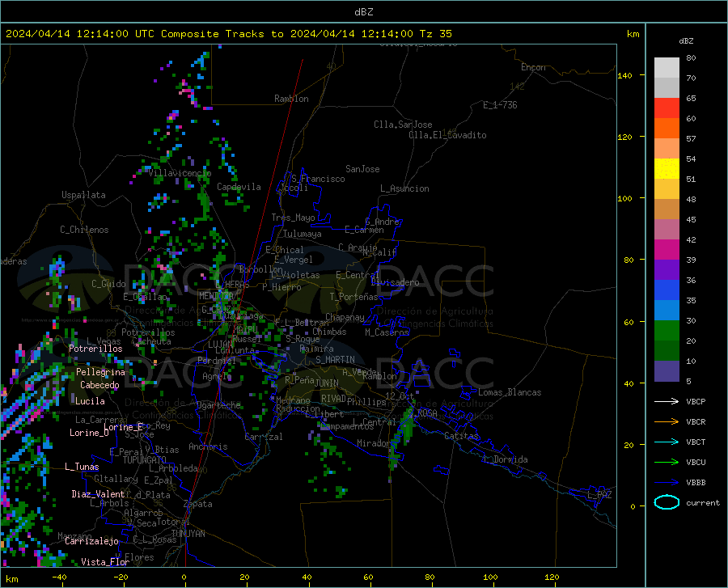728x588 pixels.
Task: Click the S_Francisco map label
Action: click(318, 179)
